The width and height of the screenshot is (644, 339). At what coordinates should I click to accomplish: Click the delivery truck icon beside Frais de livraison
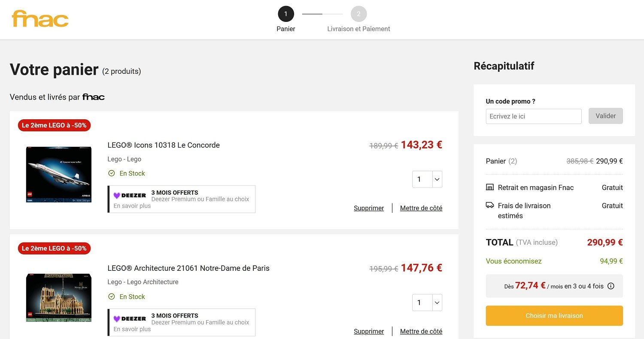tap(490, 205)
